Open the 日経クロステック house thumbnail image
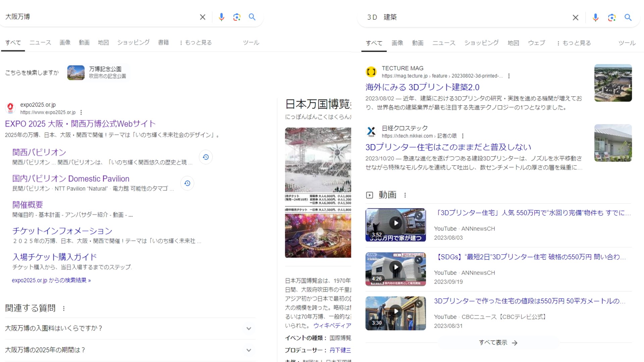Screen dimensions: 644x362 coord(613,143)
